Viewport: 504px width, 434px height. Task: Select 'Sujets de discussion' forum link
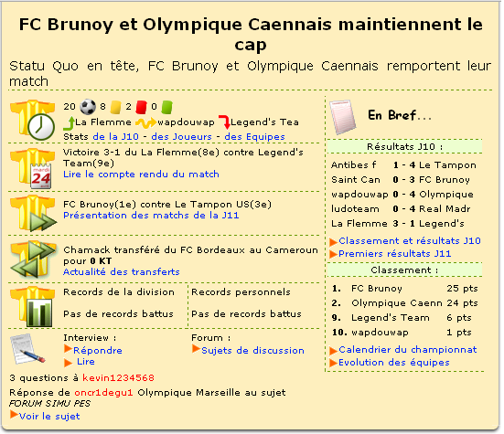pyautogui.click(x=252, y=351)
